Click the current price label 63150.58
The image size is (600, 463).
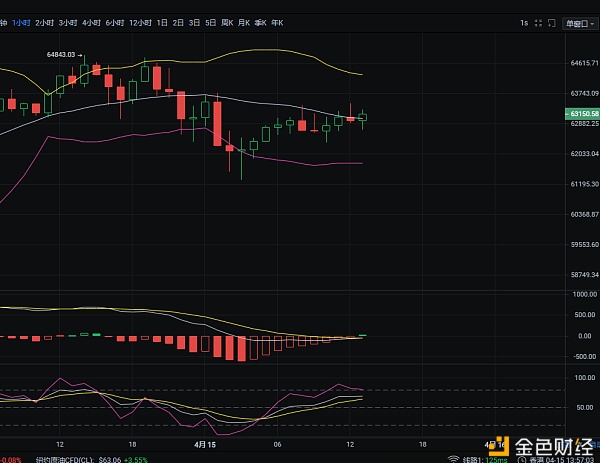tap(581, 116)
